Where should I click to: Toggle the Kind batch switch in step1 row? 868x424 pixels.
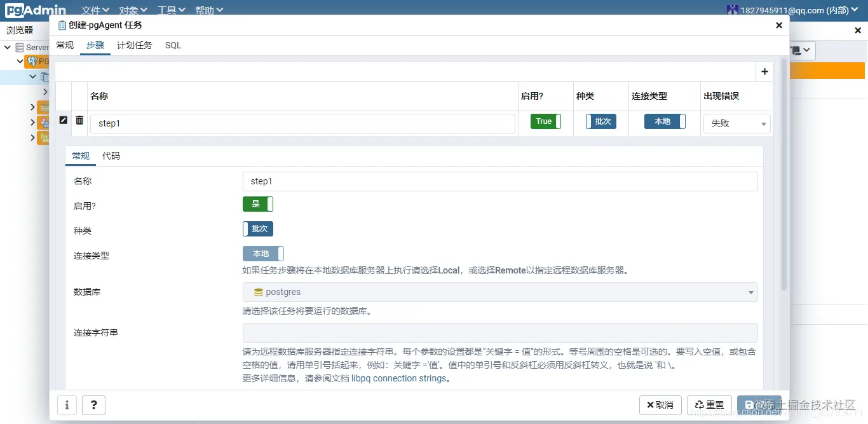click(601, 121)
